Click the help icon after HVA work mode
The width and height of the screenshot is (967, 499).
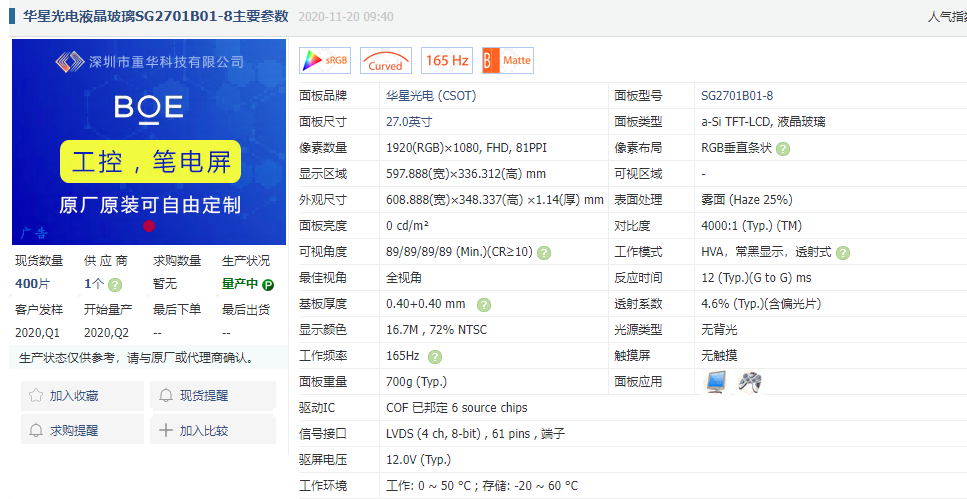(843, 252)
